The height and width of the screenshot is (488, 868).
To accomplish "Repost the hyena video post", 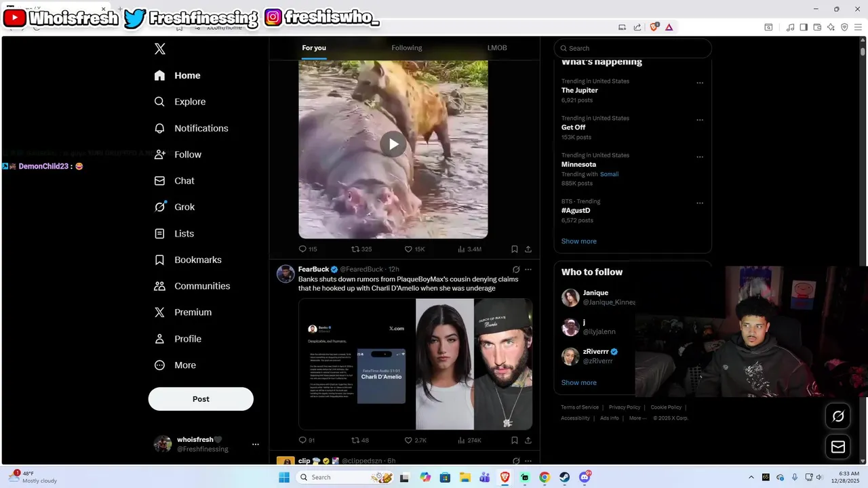I will 361,249.
